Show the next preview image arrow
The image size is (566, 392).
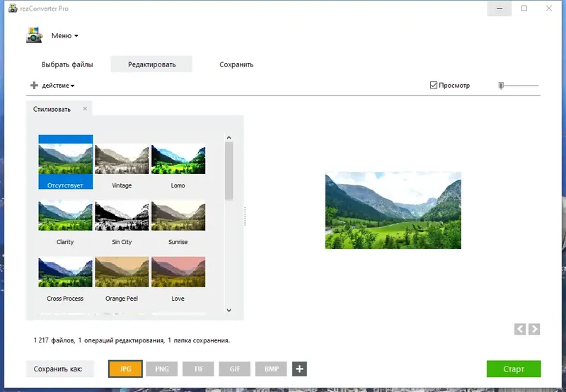(534, 329)
